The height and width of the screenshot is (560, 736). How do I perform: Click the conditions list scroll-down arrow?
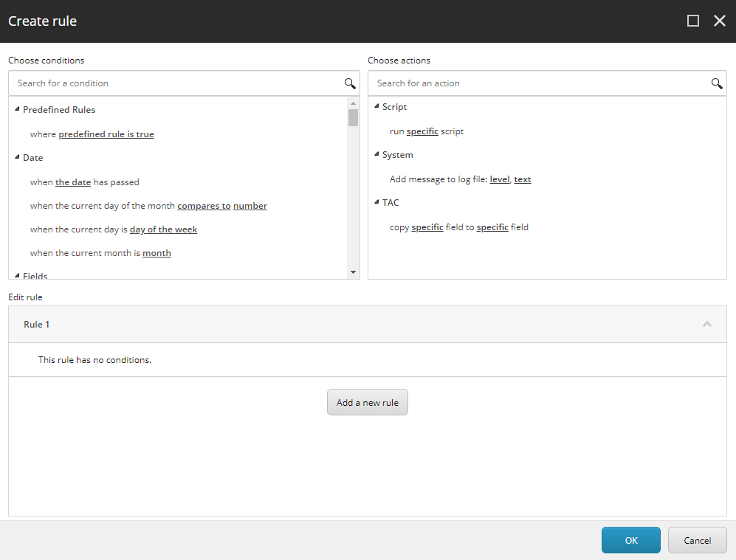(353, 272)
